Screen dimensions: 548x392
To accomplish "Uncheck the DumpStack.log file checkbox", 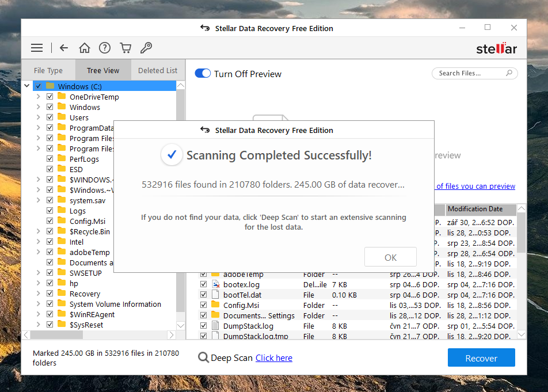I will 203,326.
